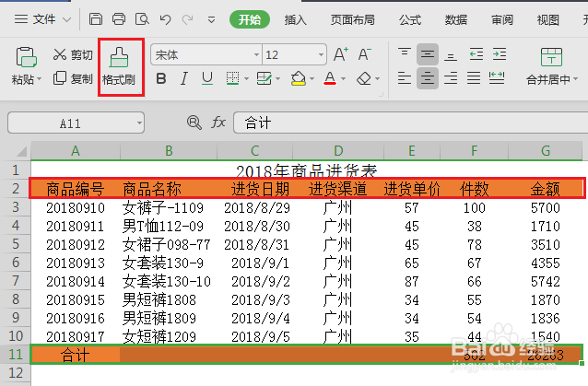588x386 pixels.
Task: Switch to the 开始 tab
Action: click(250, 19)
